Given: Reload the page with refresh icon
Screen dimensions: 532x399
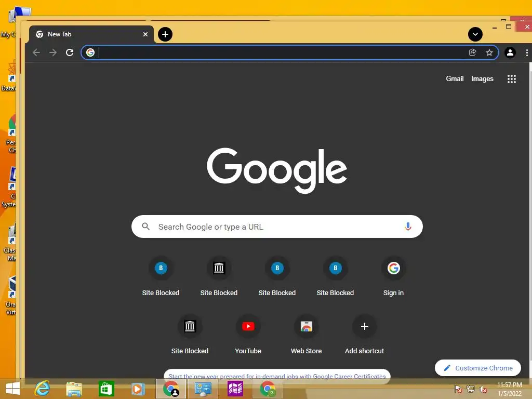Looking at the screenshot, I should (x=70, y=52).
